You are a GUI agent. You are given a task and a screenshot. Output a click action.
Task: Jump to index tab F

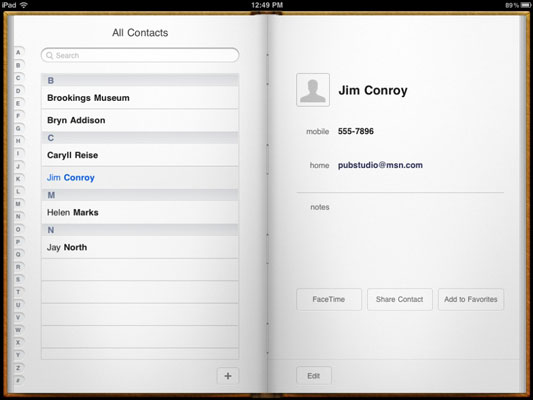(18, 116)
